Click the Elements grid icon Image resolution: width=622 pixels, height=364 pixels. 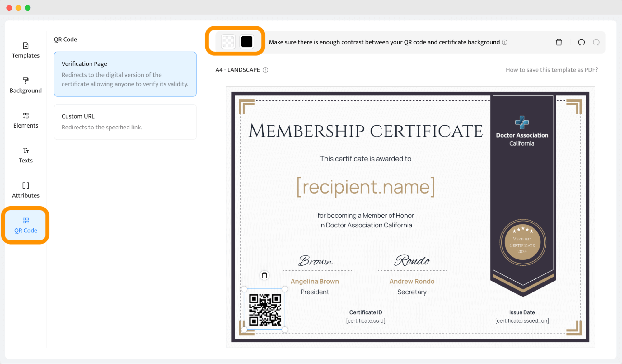coord(26,116)
